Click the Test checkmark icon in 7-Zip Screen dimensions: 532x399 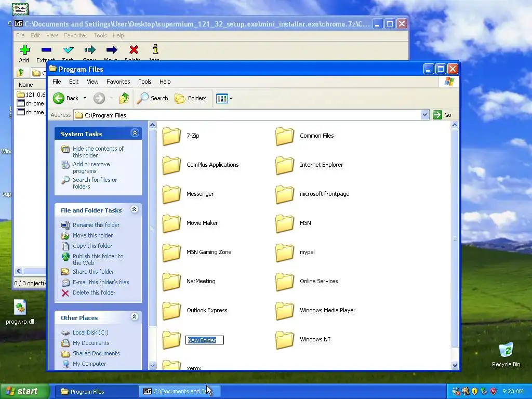click(x=68, y=50)
